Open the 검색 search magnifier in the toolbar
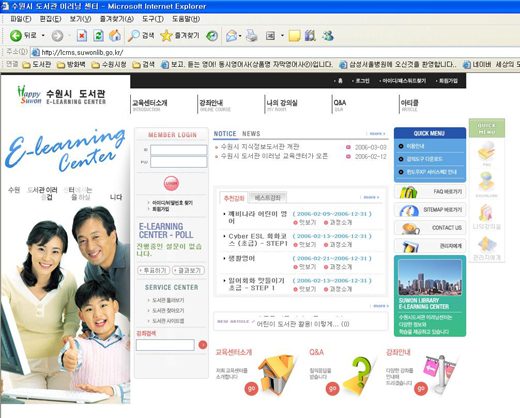 (x=141, y=35)
